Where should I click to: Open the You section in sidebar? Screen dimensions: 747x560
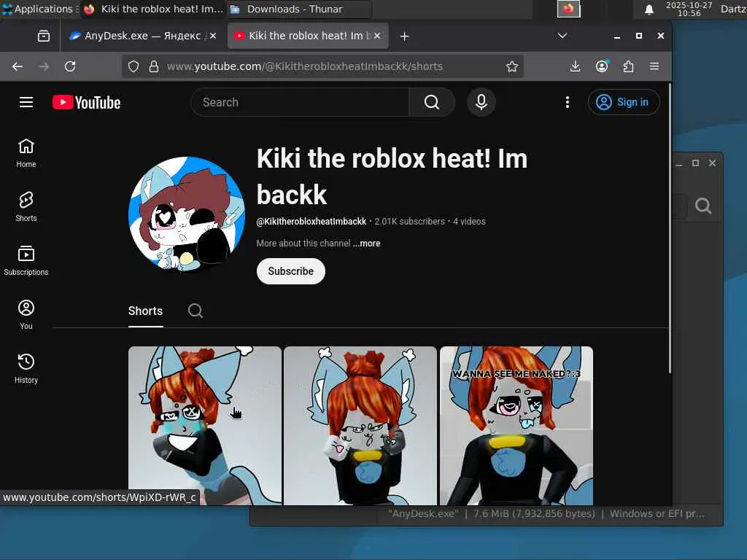pyautogui.click(x=26, y=315)
